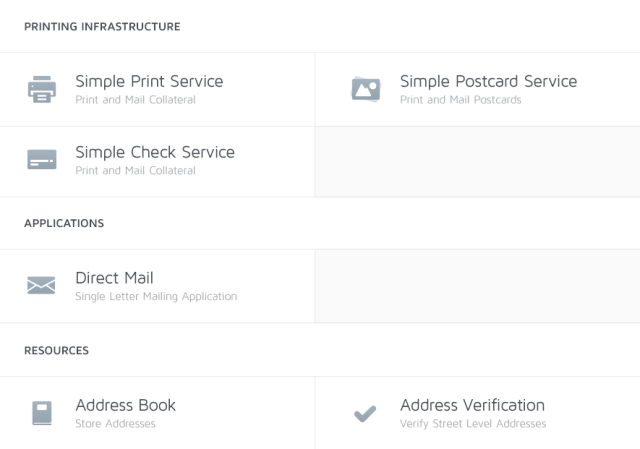Click the Printing Infrastructure section header

(x=102, y=27)
